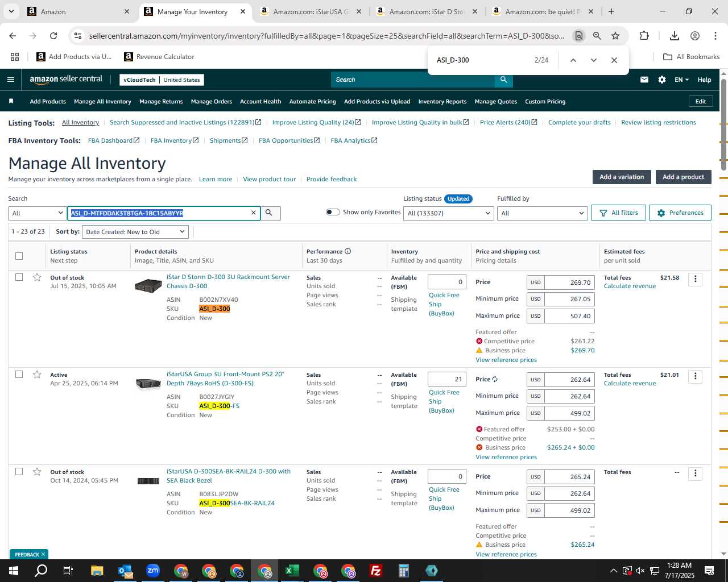728x582 pixels.
Task: Close the find-in-page bar
Action: pyautogui.click(x=614, y=60)
